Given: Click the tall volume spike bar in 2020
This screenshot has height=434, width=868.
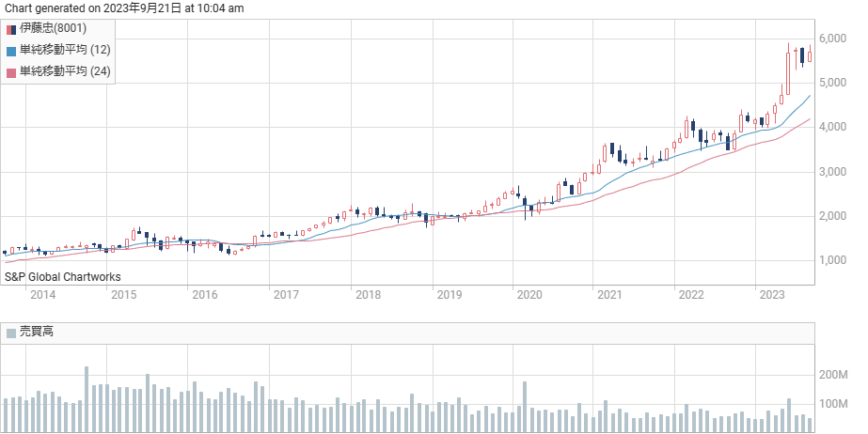Looking at the screenshot, I should point(525,408).
